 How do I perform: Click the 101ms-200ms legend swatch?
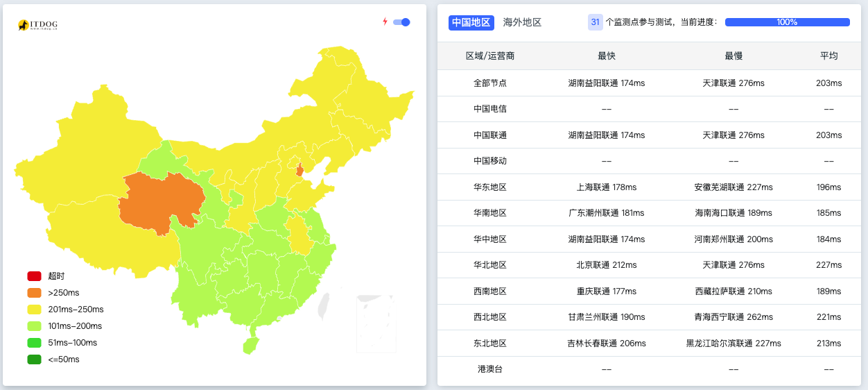coord(35,326)
